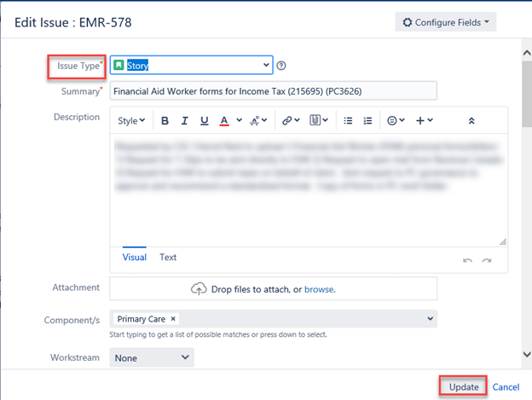Open more formatting options dropdown
532x400 pixels.
point(258,120)
